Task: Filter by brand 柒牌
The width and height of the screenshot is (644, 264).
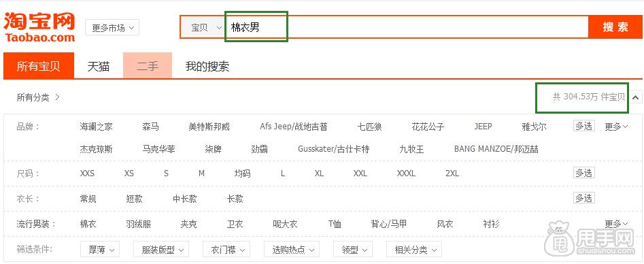Action: pyautogui.click(x=213, y=148)
